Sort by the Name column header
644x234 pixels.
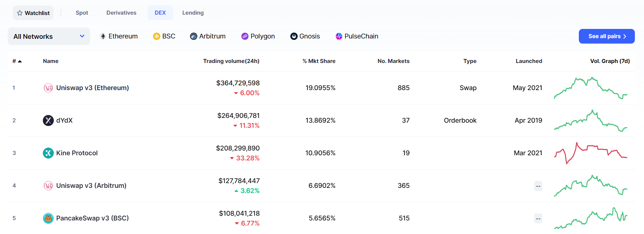coord(51,61)
